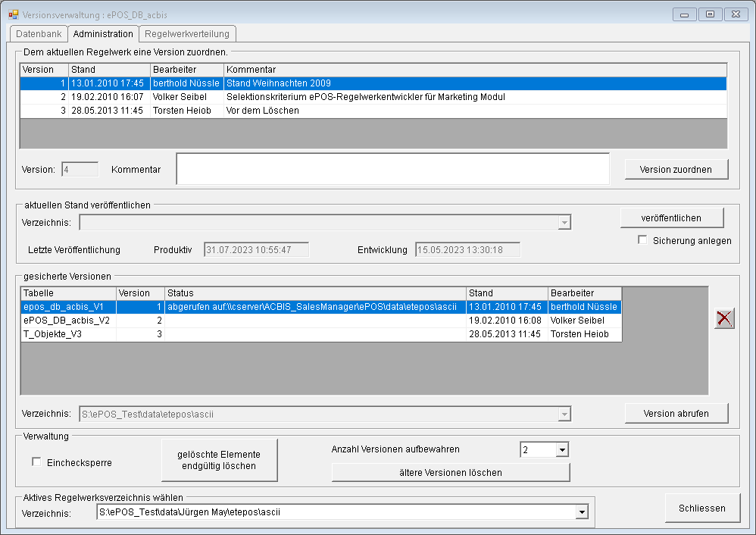Click gelöschte Elemente endgültig löschen button
The image size is (756, 535).
coord(219,460)
